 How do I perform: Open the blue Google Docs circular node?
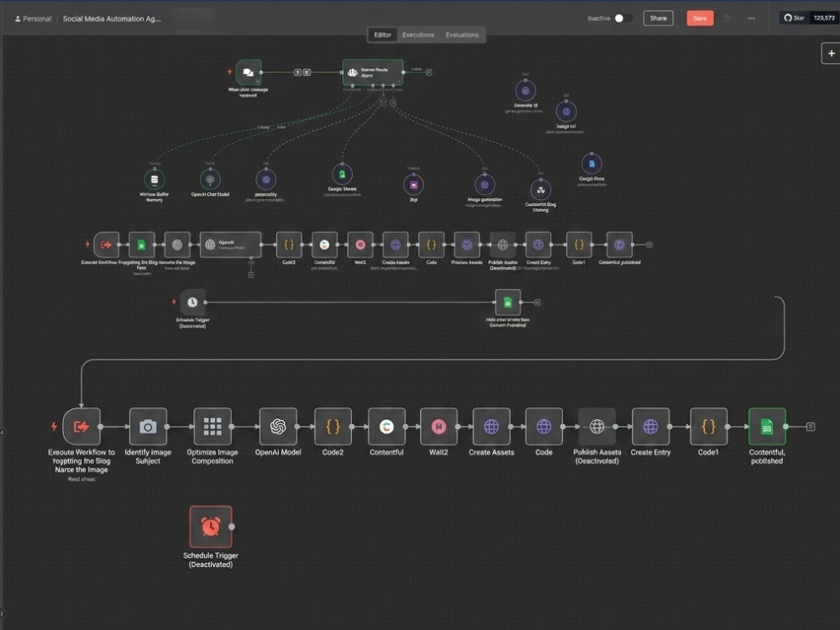point(591,164)
